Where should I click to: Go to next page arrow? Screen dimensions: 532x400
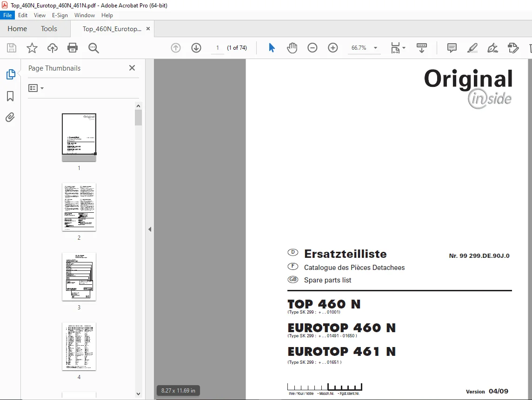tap(196, 48)
